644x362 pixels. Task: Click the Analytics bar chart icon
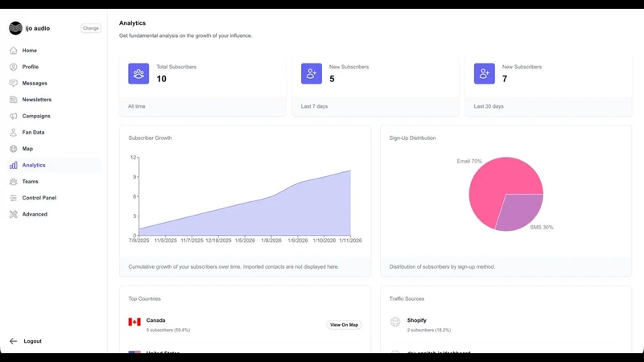click(x=14, y=166)
